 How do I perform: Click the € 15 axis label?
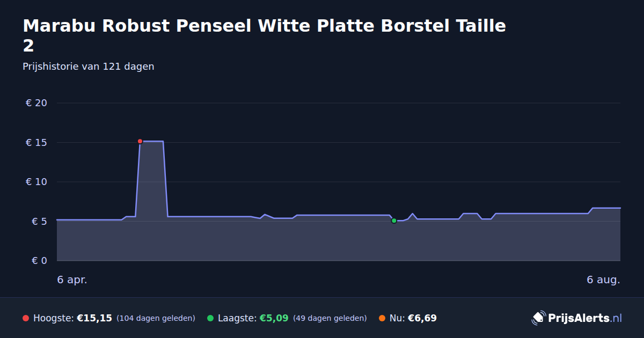(36, 143)
